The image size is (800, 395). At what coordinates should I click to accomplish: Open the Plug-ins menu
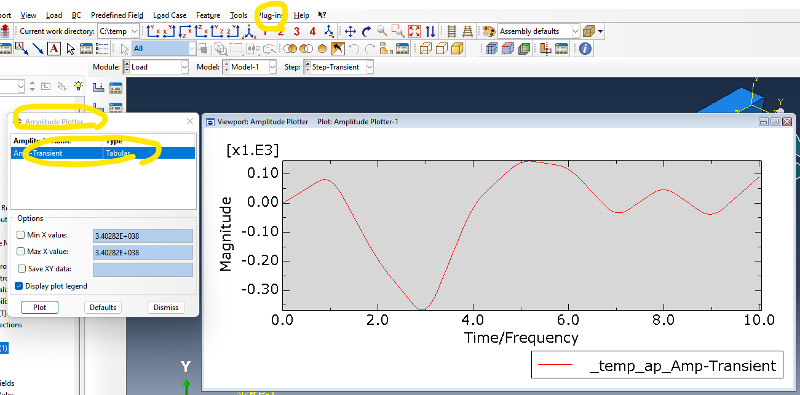(x=271, y=15)
